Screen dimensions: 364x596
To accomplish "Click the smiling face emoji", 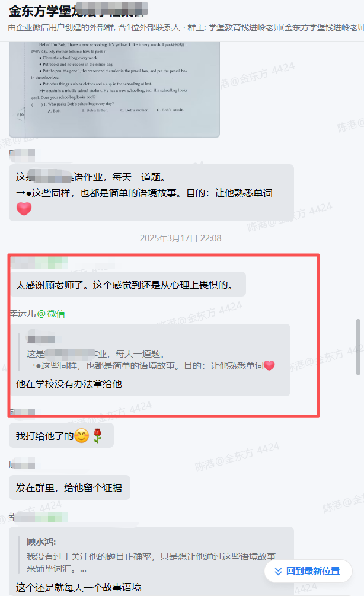I will [81, 436].
